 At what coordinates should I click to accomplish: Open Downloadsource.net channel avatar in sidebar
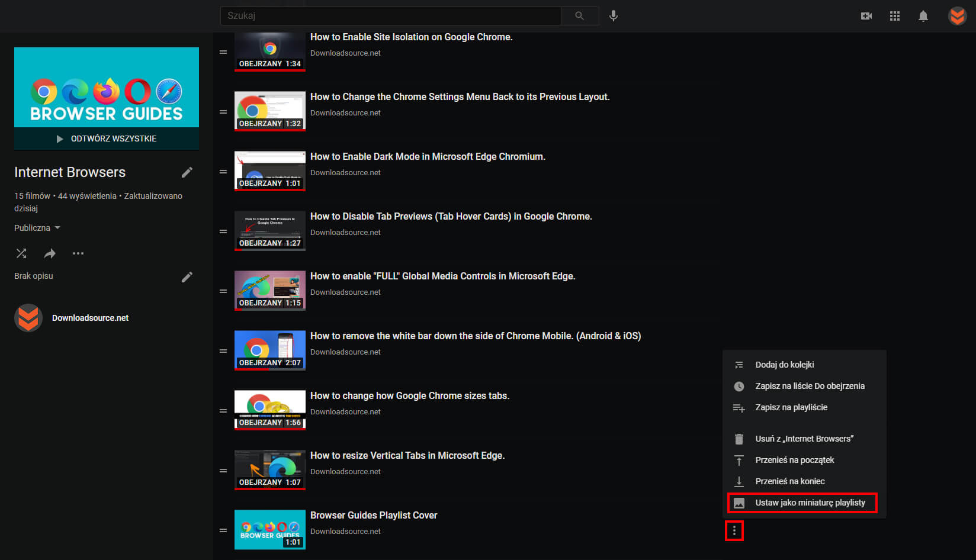tap(28, 318)
